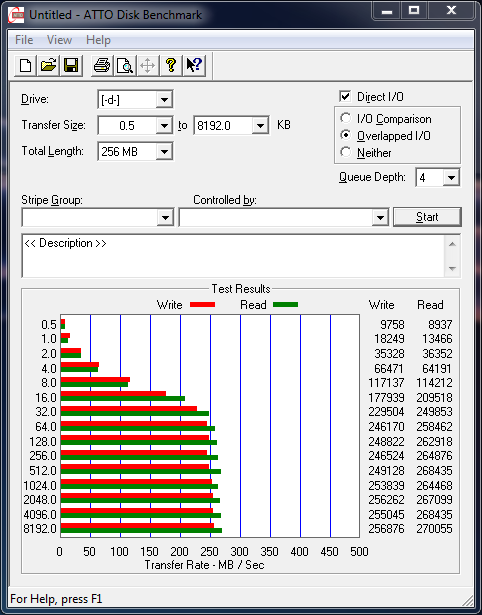This screenshot has width=482, height=615.
Task: Expand the maximum Transfer Size dropdown (8192.0)
Action: pos(260,126)
